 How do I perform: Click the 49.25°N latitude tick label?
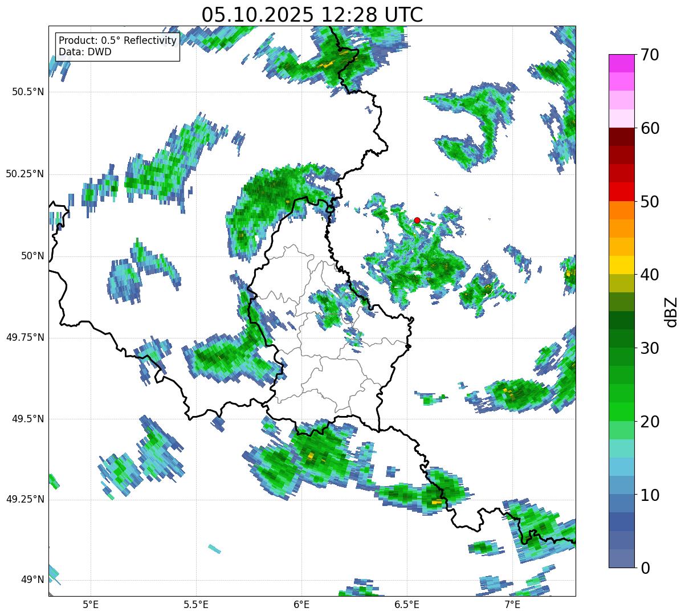(25, 499)
